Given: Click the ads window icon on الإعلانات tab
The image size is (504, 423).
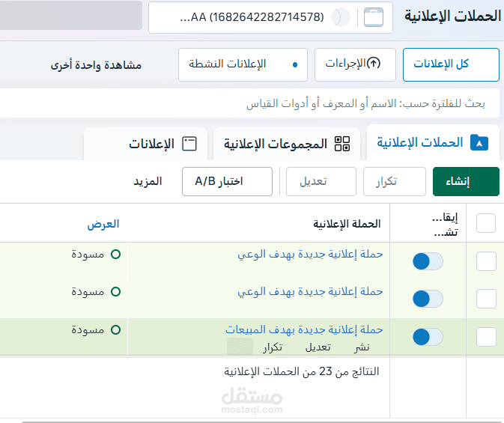Looking at the screenshot, I should click(x=189, y=143).
